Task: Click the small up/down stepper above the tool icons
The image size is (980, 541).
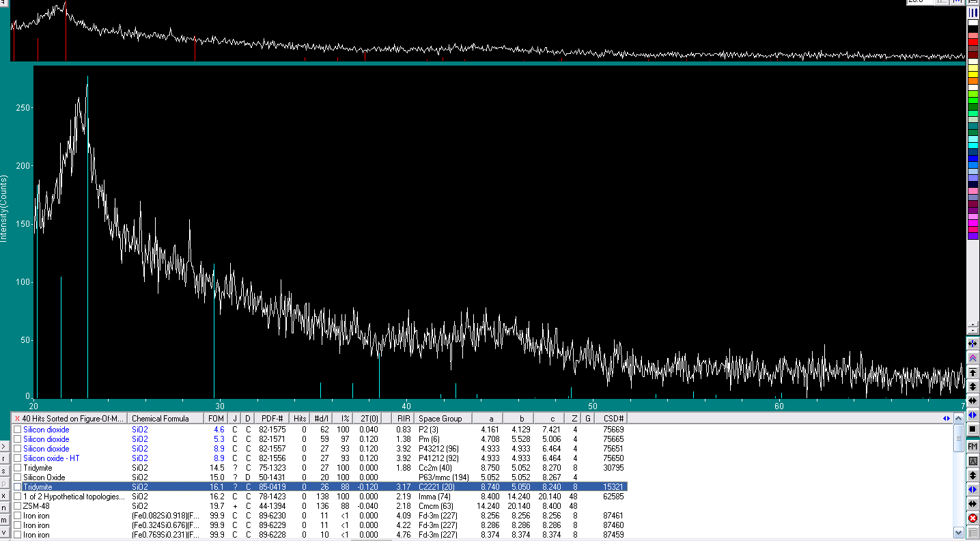Action: [x=972, y=327]
